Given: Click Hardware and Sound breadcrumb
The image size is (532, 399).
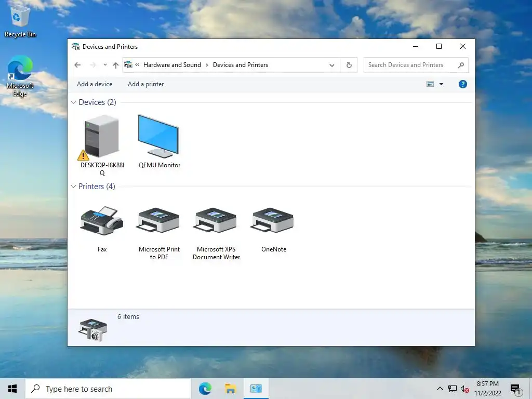Looking at the screenshot, I should click(x=172, y=65).
